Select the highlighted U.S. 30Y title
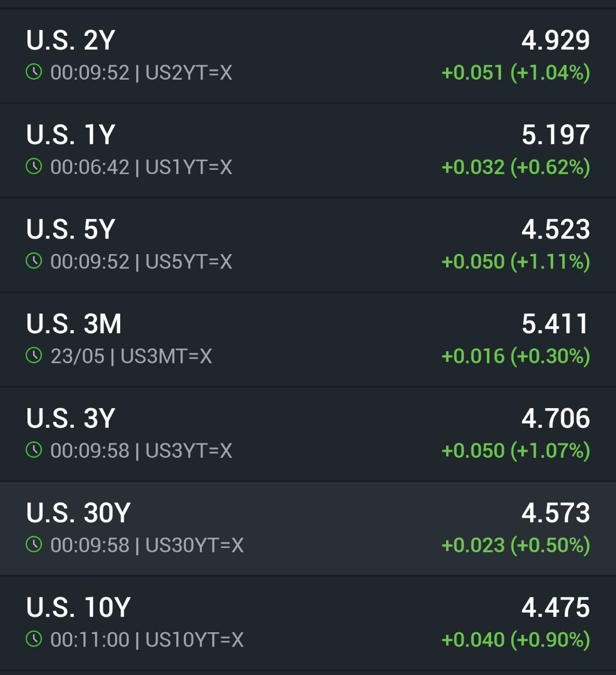Image resolution: width=616 pixels, height=675 pixels. click(x=78, y=513)
